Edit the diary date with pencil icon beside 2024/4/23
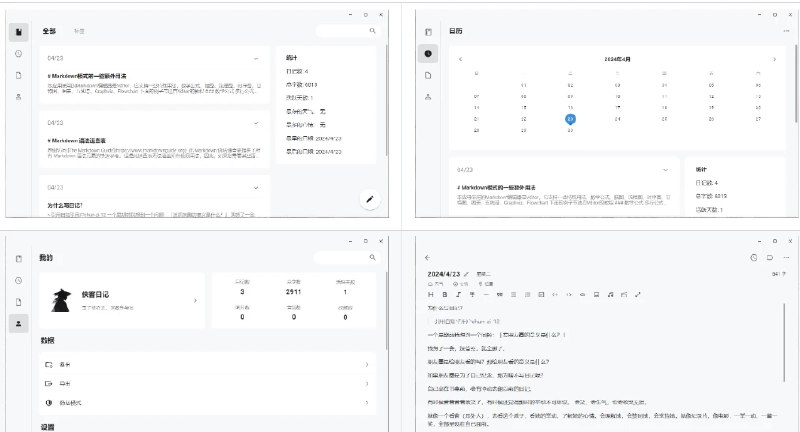Image resolution: width=800 pixels, height=432 pixels. (x=467, y=273)
